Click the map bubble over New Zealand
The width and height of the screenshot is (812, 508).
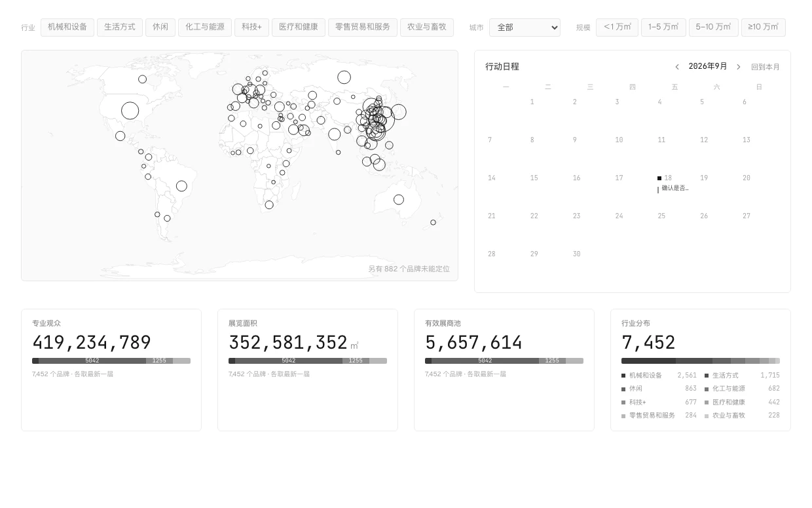433,223
